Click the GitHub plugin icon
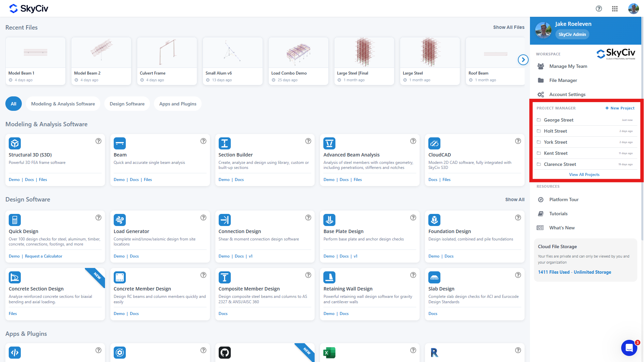644x362 pixels. pos(225,353)
